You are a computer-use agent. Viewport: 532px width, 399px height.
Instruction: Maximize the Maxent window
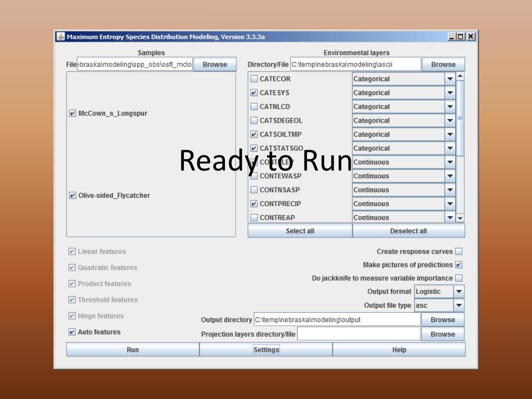coord(461,36)
